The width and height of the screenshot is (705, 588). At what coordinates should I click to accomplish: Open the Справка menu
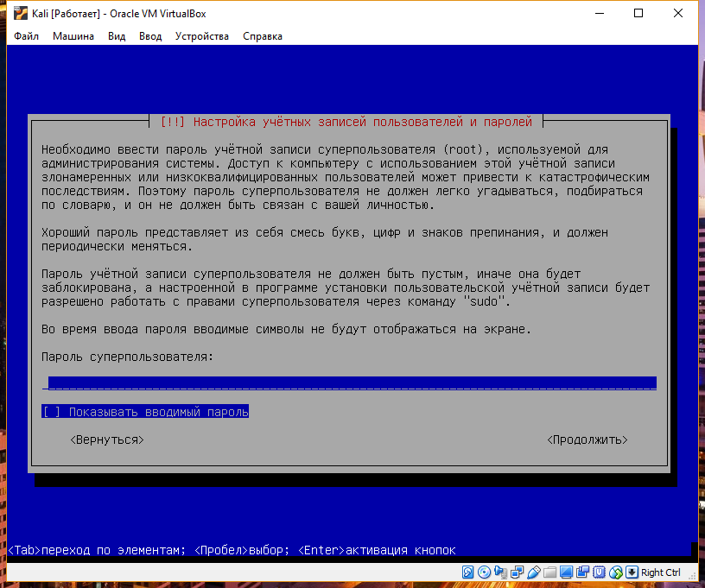pos(263,36)
